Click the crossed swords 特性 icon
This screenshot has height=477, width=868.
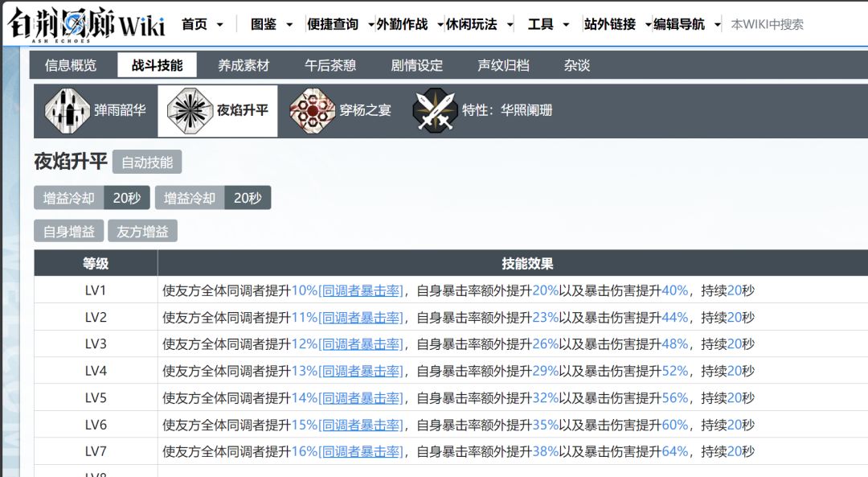pyautogui.click(x=436, y=111)
